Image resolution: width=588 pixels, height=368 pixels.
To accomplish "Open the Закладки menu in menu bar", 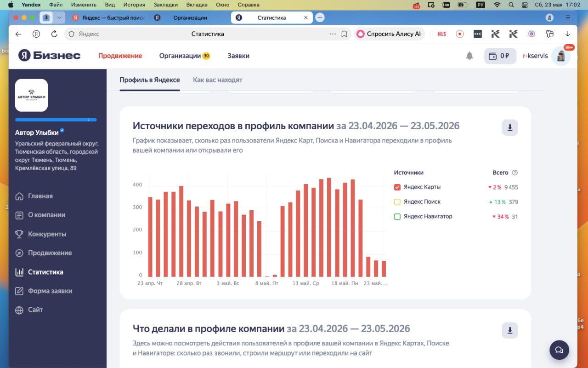I will coord(164,5).
